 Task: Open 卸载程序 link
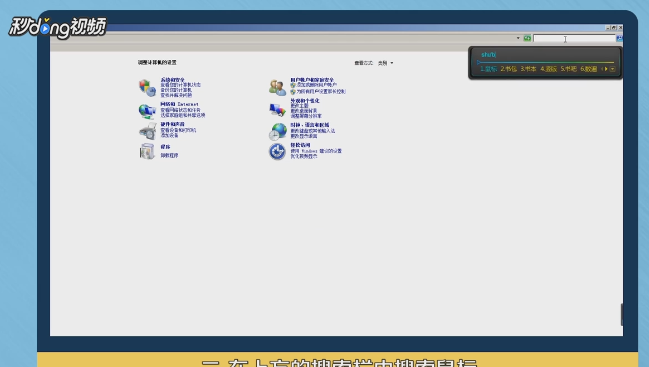click(169, 156)
